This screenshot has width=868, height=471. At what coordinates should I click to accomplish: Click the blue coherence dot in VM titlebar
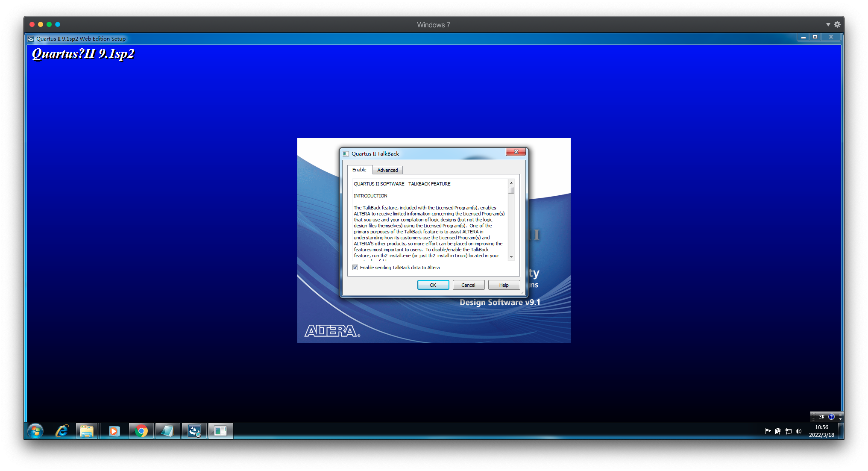pos(58,24)
